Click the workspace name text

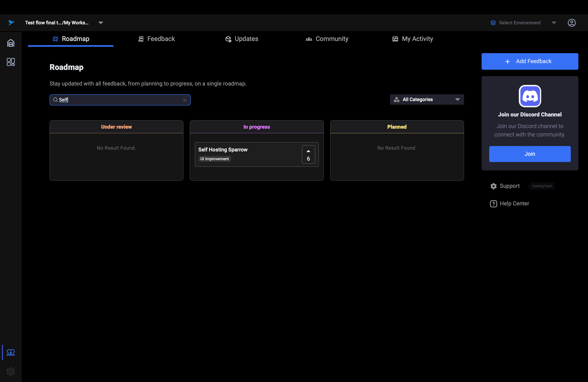[x=57, y=23]
